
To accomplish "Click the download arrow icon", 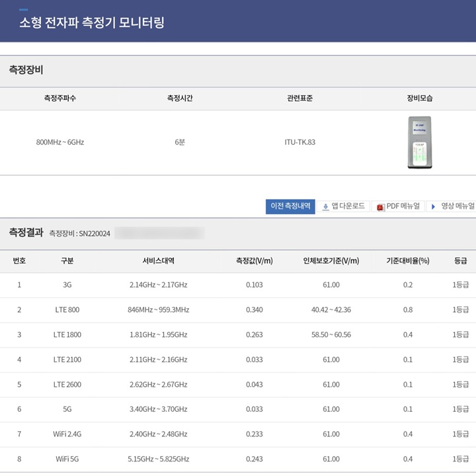I will pos(325,207).
